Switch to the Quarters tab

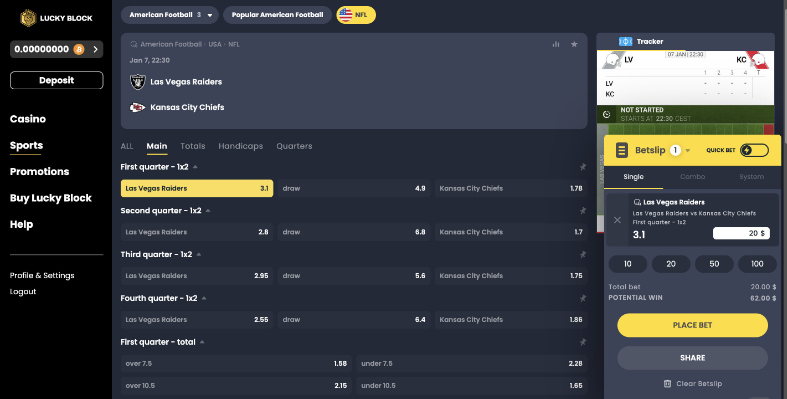coord(294,146)
